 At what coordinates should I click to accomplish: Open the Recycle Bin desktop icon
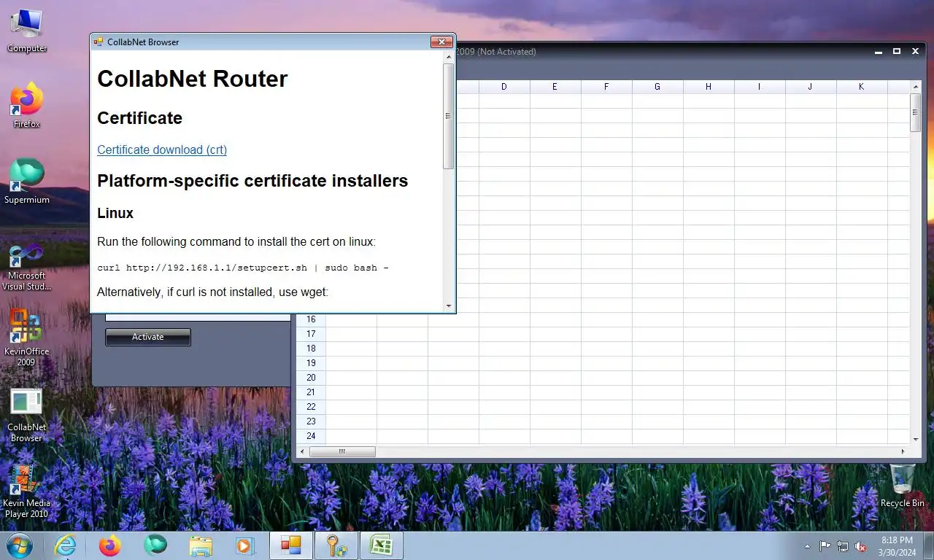(x=902, y=486)
